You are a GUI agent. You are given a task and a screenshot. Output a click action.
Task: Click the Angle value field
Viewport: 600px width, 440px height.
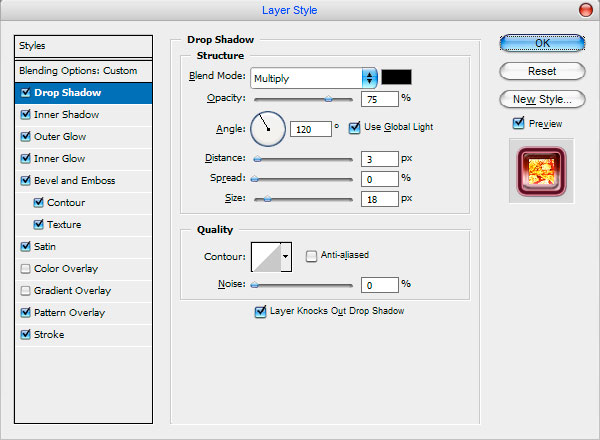point(311,129)
